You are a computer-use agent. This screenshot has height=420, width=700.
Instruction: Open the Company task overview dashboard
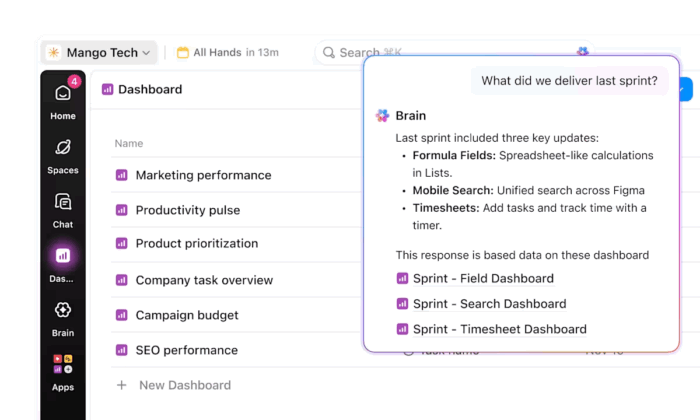[x=204, y=280]
